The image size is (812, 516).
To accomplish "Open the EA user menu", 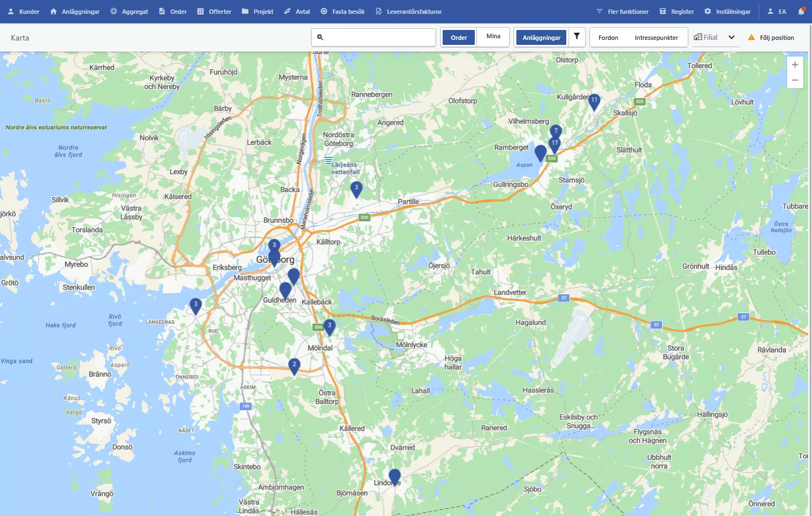I will click(777, 12).
